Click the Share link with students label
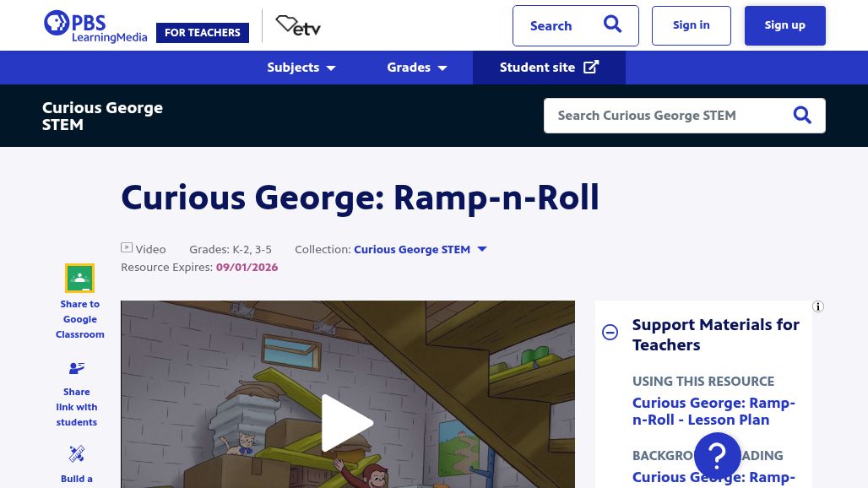 coord(76,407)
